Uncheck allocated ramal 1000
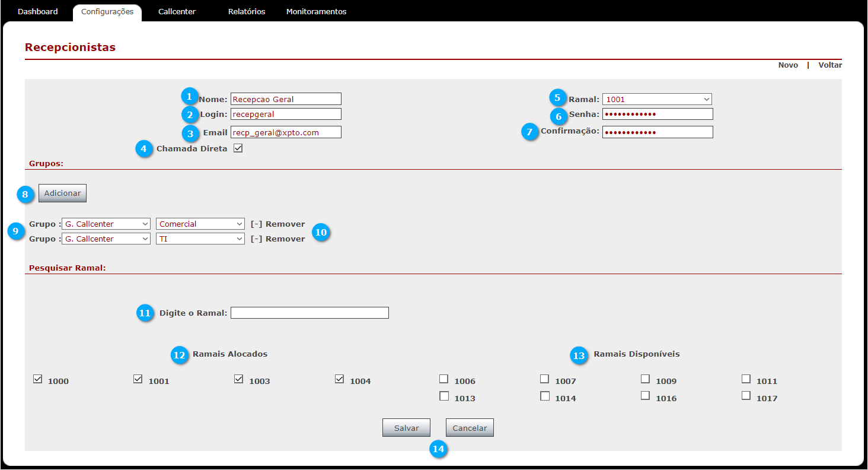The width and height of the screenshot is (868, 470). [x=38, y=379]
